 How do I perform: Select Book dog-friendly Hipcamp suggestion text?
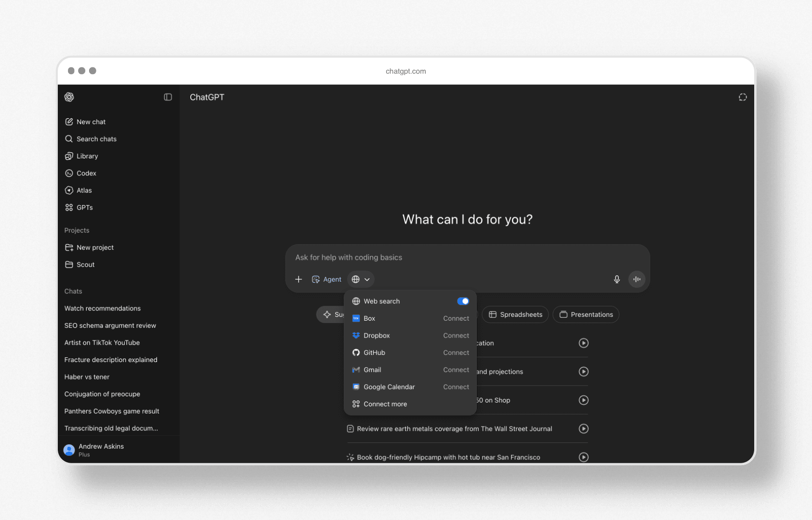click(448, 457)
